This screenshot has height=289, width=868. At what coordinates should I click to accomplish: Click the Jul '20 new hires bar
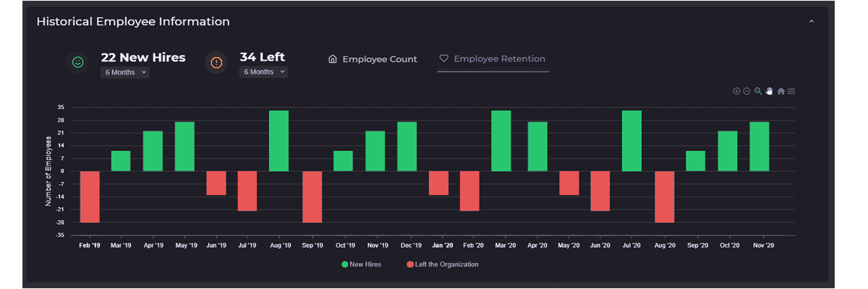631,141
